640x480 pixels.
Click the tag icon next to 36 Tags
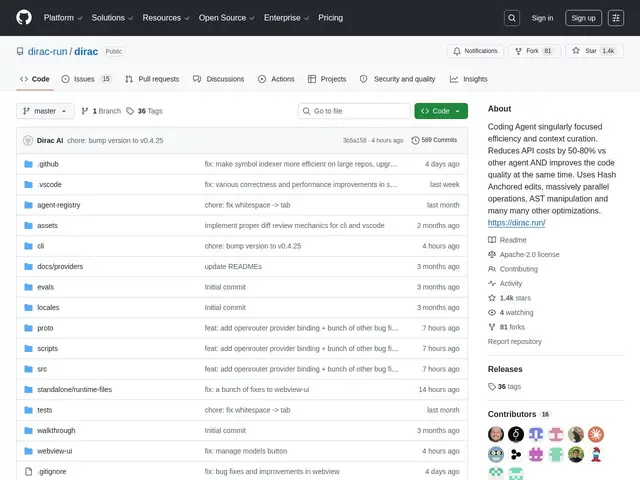tap(130, 111)
